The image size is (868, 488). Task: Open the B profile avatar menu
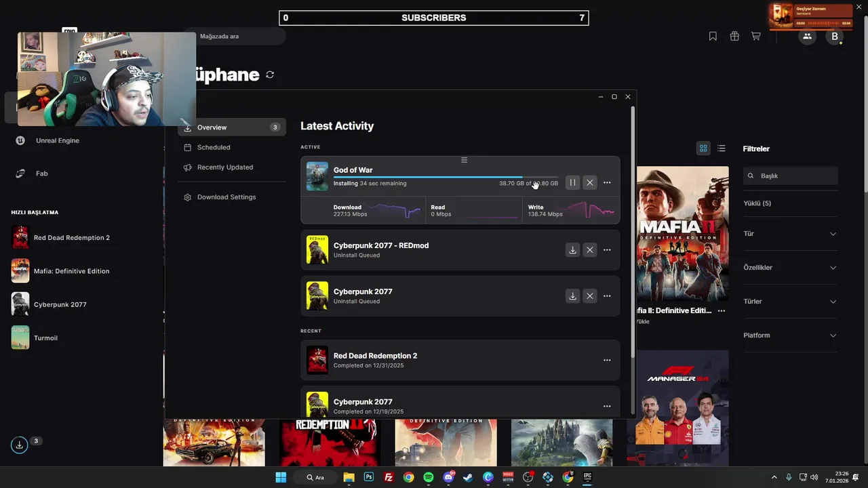(x=835, y=37)
